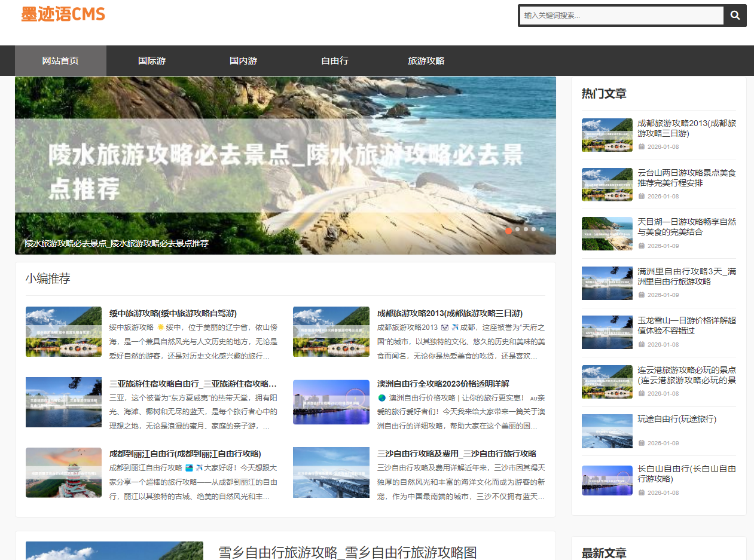The width and height of the screenshot is (754, 560).
Task: Click the search magnifier icon button
Action: (x=735, y=16)
